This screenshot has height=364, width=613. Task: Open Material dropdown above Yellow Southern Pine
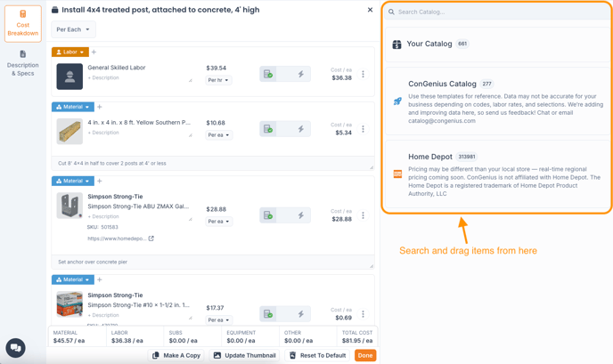coord(73,107)
